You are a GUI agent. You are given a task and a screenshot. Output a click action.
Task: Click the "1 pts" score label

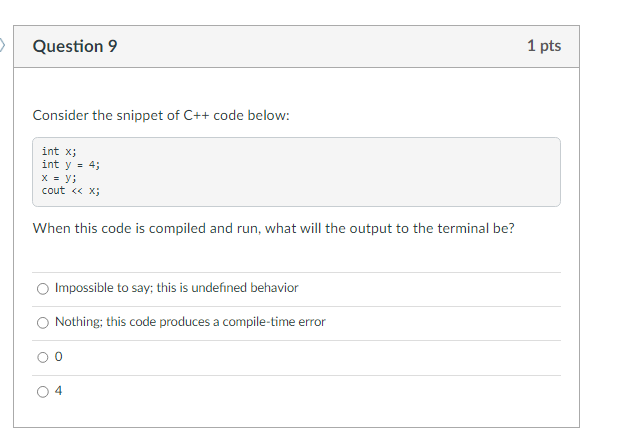tap(544, 45)
